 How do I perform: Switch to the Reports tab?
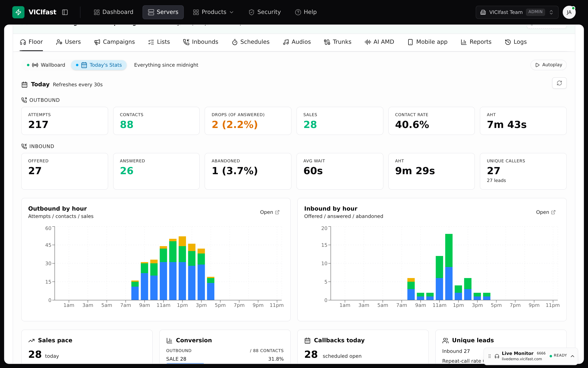476,42
